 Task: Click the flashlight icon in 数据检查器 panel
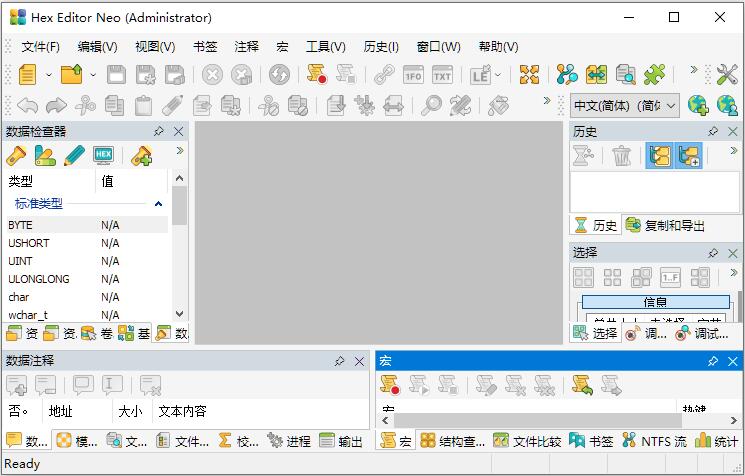pos(16,156)
